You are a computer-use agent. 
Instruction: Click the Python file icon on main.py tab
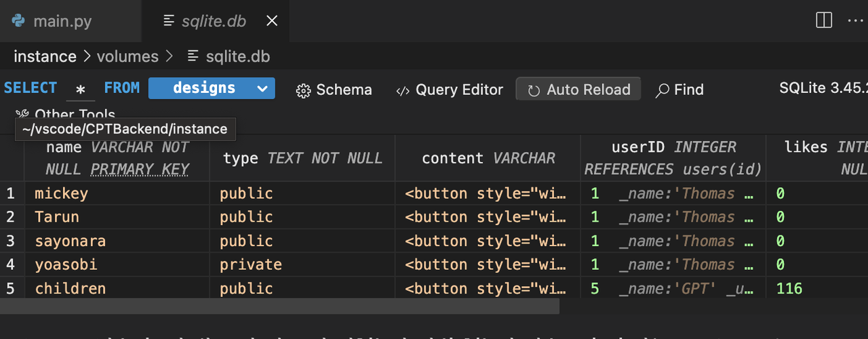[x=18, y=21]
